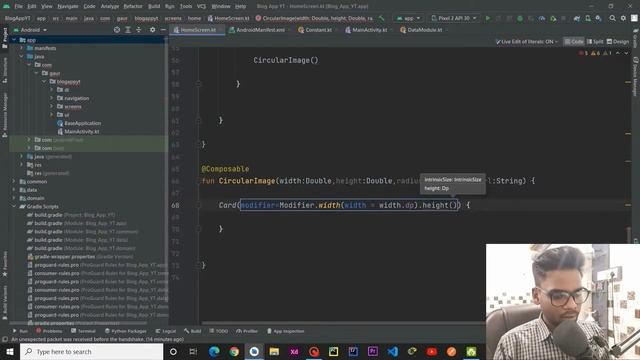
Task: Open Search Everywhere magnifier icon
Action: pos(612,18)
